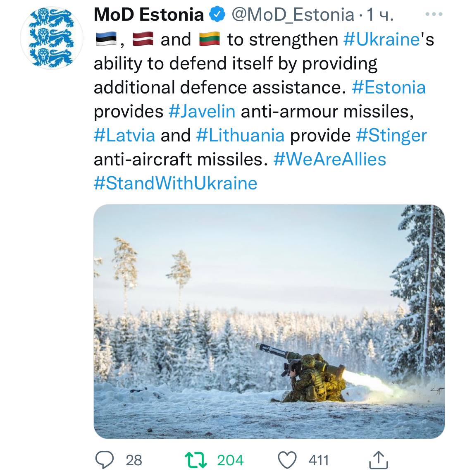The image size is (465, 476).
Task: Click the Latvian flag emoji
Action: [x=143, y=40]
